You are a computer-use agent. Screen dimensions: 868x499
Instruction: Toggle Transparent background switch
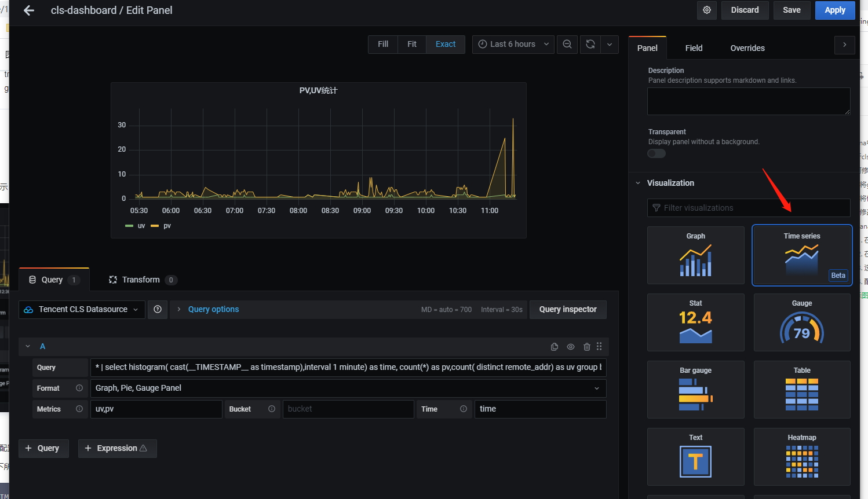657,153
